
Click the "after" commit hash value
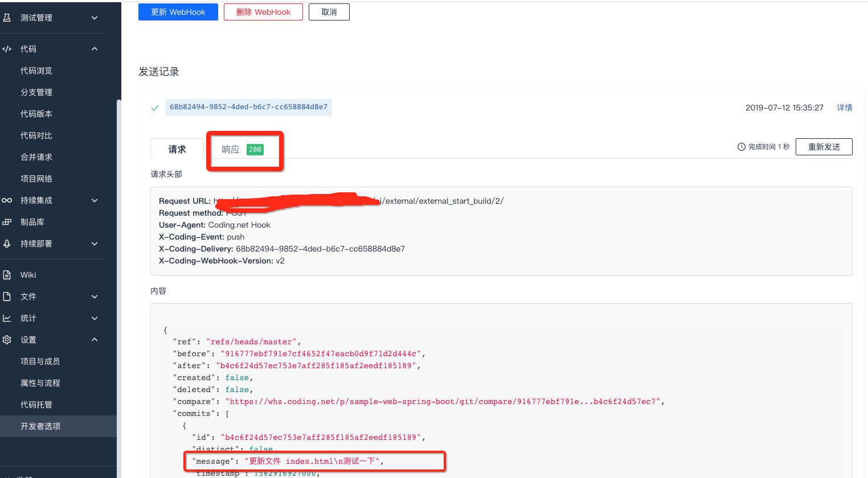(x=317, y=366)
